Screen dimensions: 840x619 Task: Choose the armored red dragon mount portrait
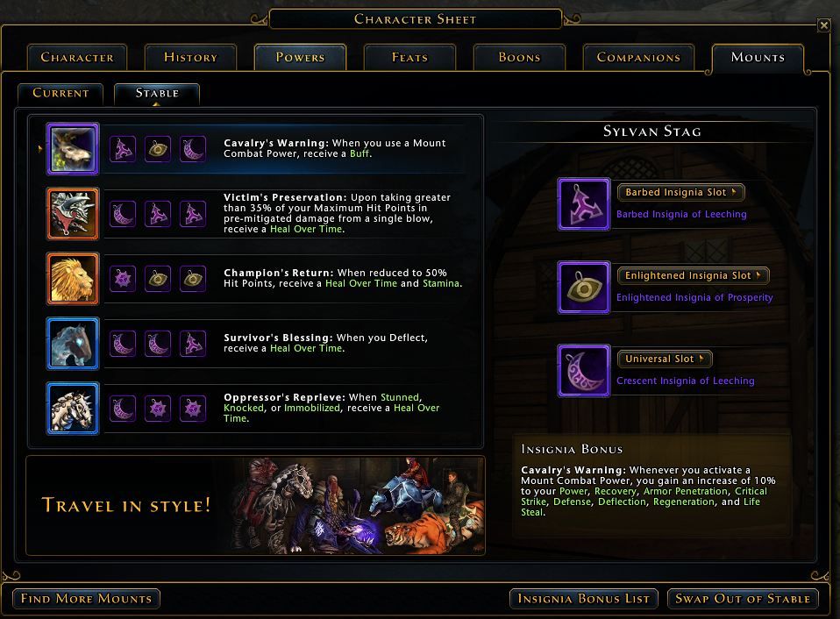click(72, 214)
